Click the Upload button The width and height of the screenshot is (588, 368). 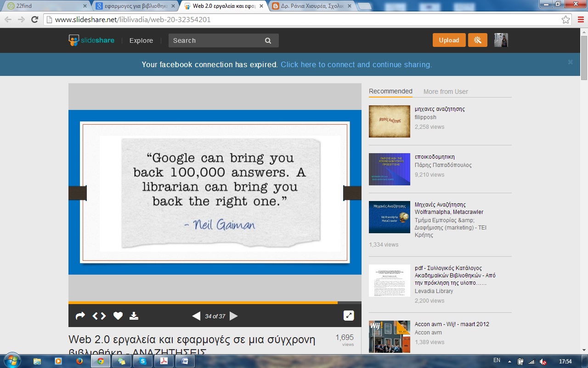point(449,40)
